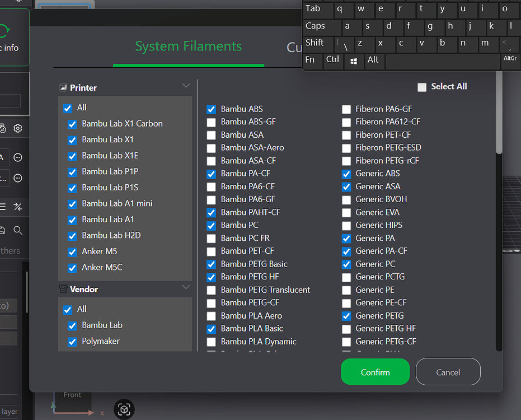Uncheck Bambu Lab H2D printer
This screenshot has height=420, width=521.
pyautogui.click(x=72, y=236)
